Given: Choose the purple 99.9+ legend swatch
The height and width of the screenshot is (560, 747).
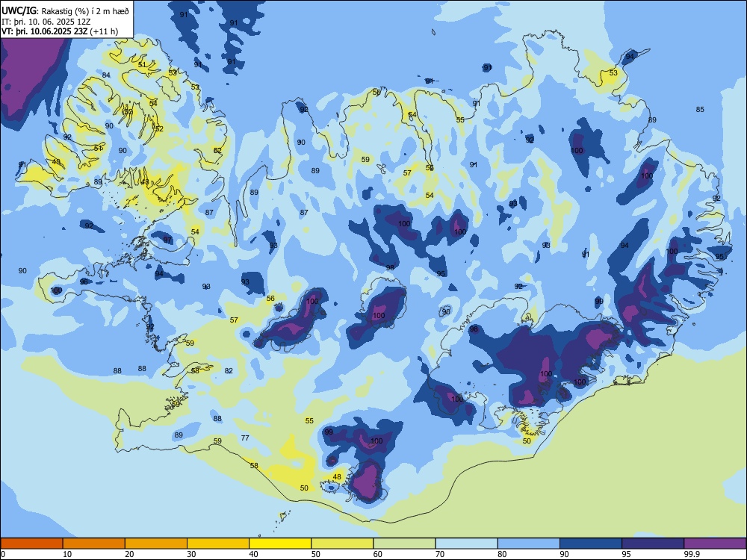Looking at the screenshot, I should (715, 544).
